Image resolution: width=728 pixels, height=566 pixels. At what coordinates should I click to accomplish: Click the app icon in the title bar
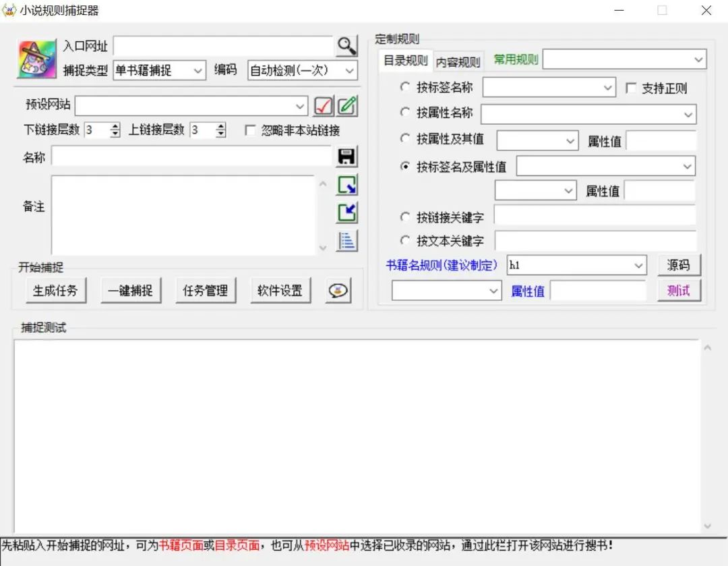tap(9, 10)
